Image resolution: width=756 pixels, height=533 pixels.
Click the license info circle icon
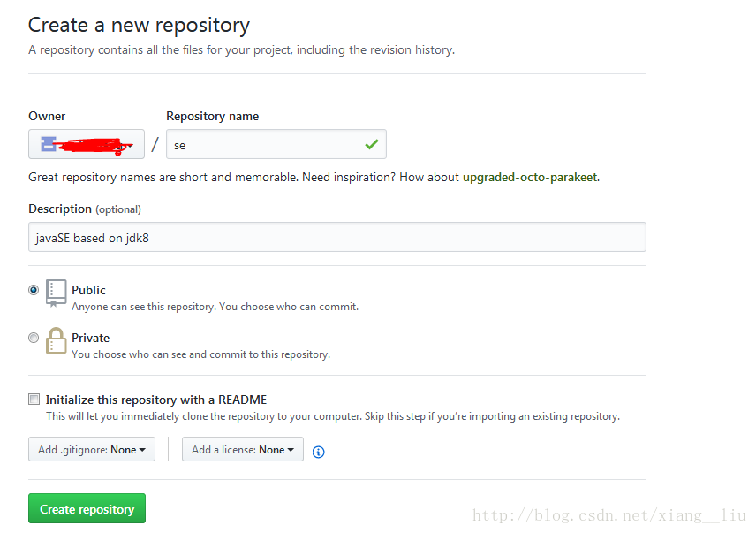coord(318,452)
